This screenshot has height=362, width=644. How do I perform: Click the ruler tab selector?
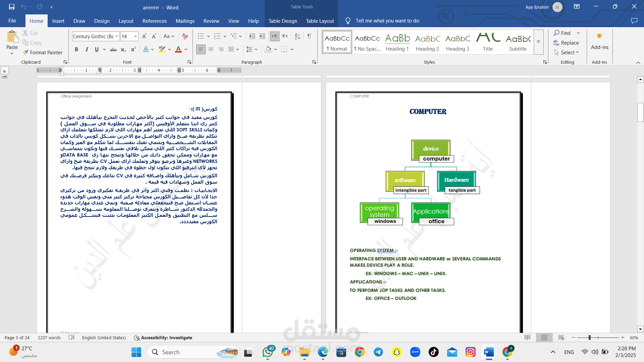coord(5,71)
